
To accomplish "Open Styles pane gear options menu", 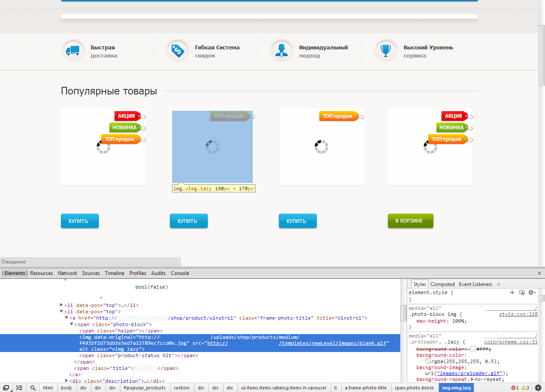I will tap(531, 292).
